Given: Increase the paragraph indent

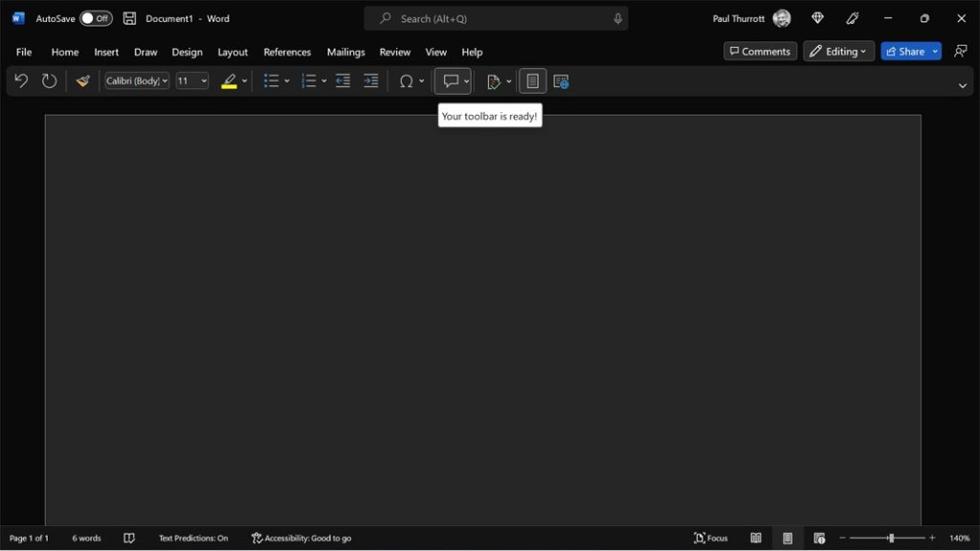Looking at the screenshot, I should (x=370, y=81).
